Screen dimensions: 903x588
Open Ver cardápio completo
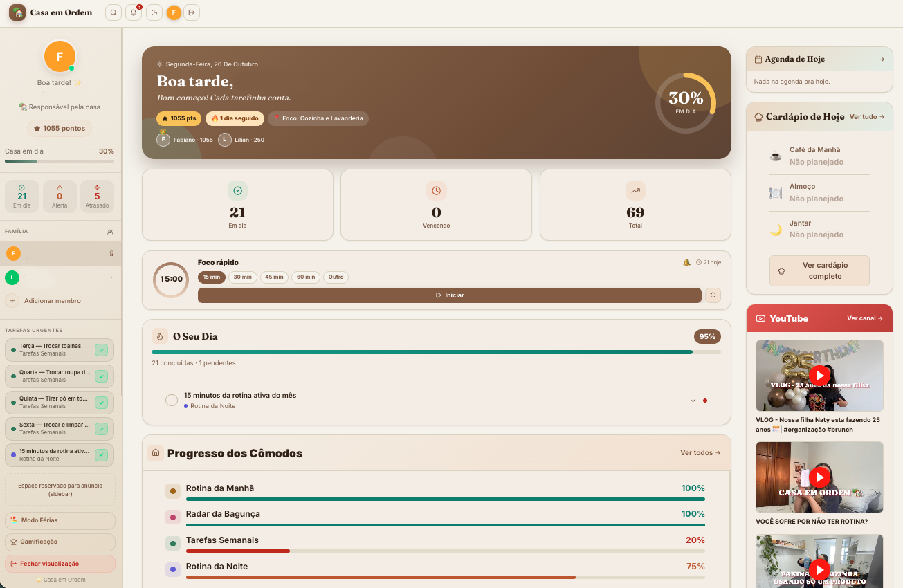pos(819,270)
